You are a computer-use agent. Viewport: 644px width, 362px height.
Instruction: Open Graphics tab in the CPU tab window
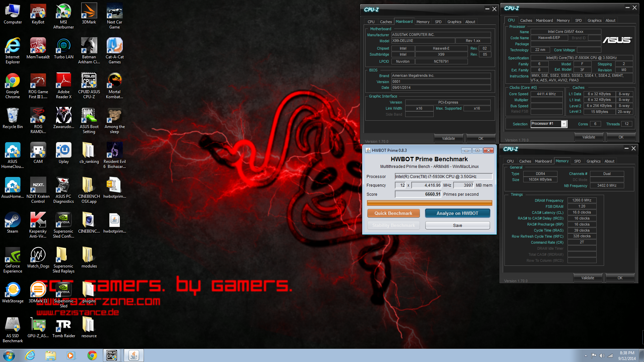tap(594, 20)
